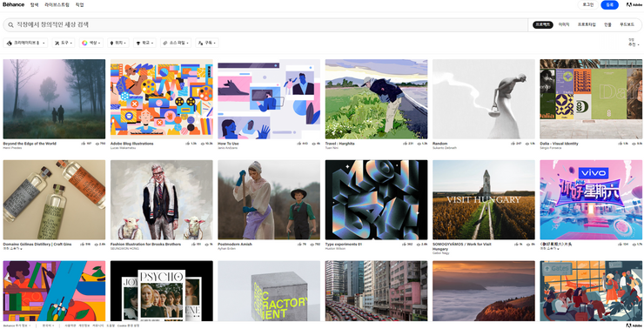The height and width of the screenshot is (329, 644).
Task: Click the blue 등록 sign-up button
Action: click(609, 5)
